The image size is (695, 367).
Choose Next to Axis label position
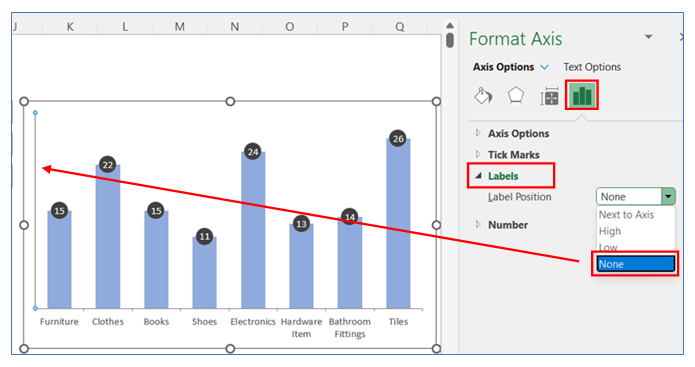point(626,215)
